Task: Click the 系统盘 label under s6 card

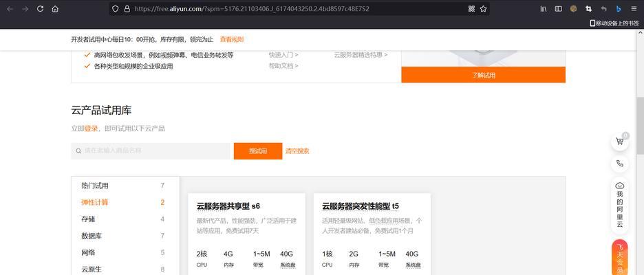Action: (x=288, y=265)
